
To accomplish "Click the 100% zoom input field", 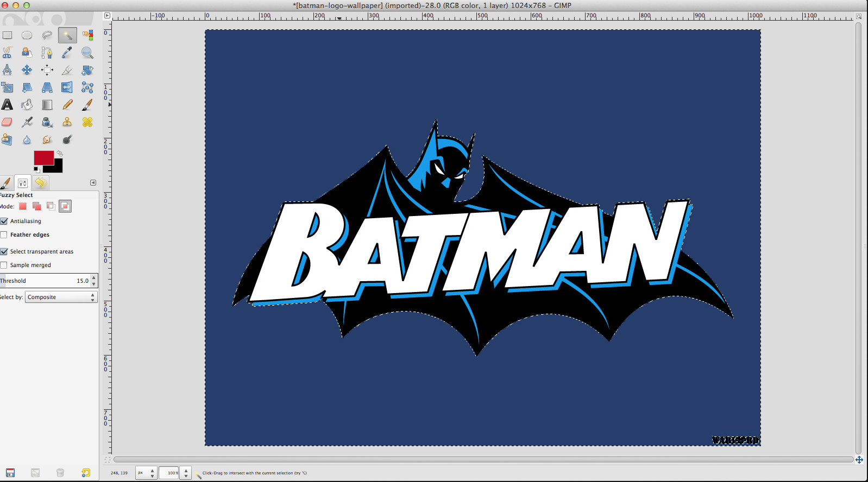I will [x=169, y=473].
